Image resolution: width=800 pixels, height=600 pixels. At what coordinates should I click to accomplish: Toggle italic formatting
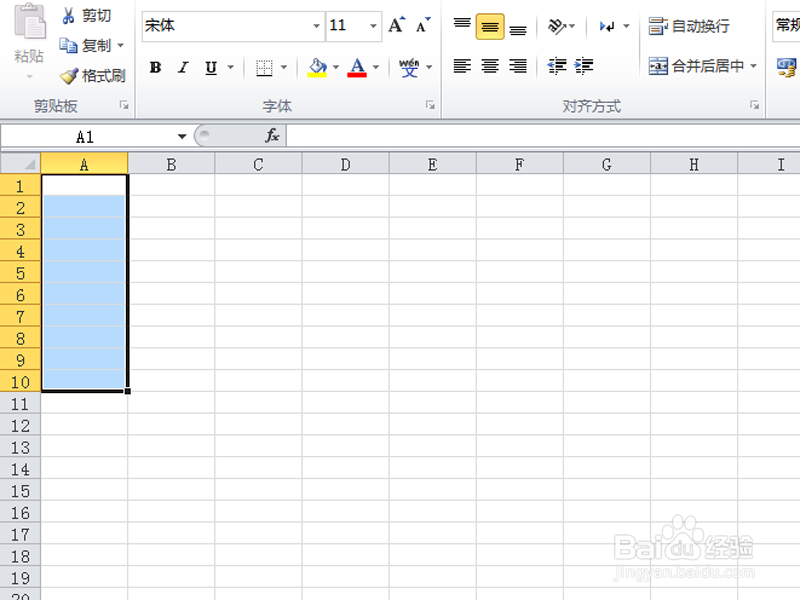183,67
